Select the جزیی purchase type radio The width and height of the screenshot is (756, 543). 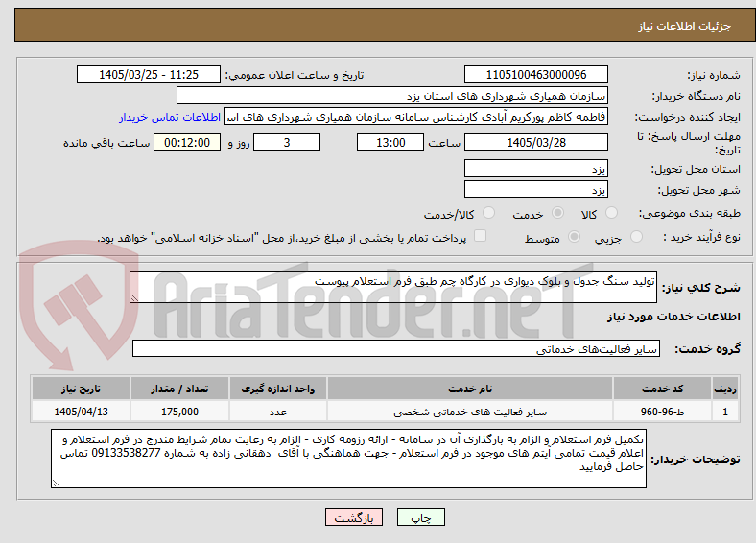pos(636,237)
